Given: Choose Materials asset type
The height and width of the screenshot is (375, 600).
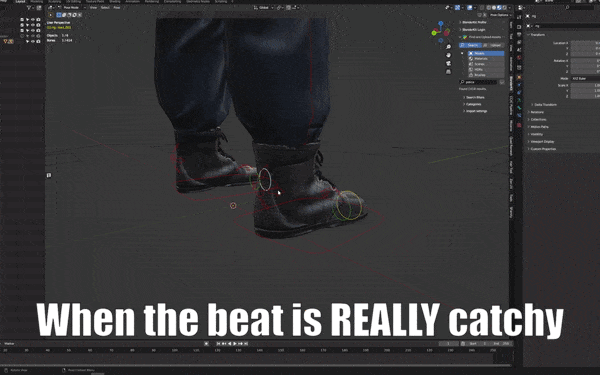Looking at the screenshot, I should coord(486,59).
